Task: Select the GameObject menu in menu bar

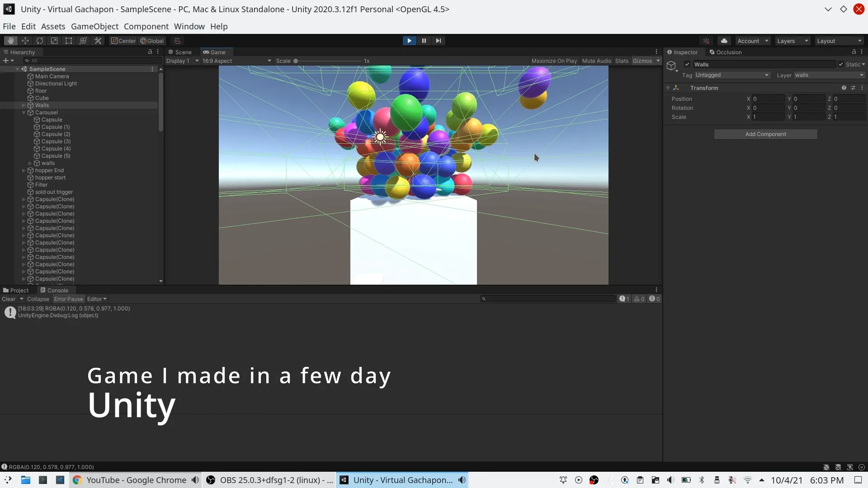Action: click(x=95, y=26)
